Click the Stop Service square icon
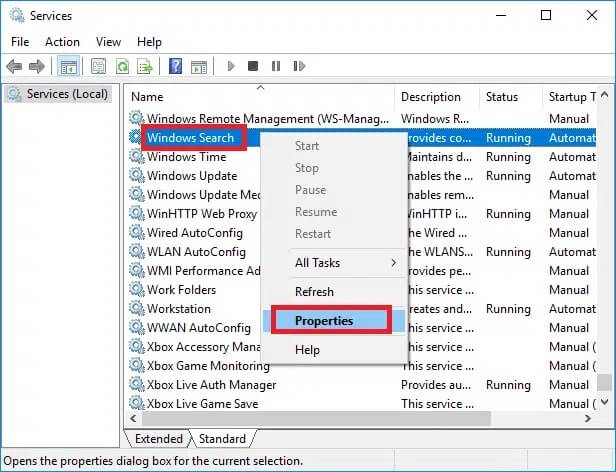 point(253,66)
